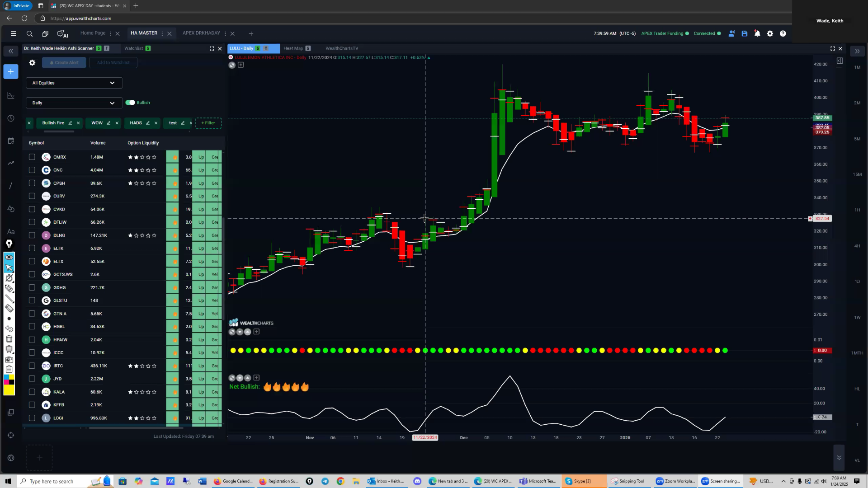Image resolution: width=868 pixels, height=488 pixels.
Task: Open APEX DRKHADAY tab options menu
Action: pos(225,33)
